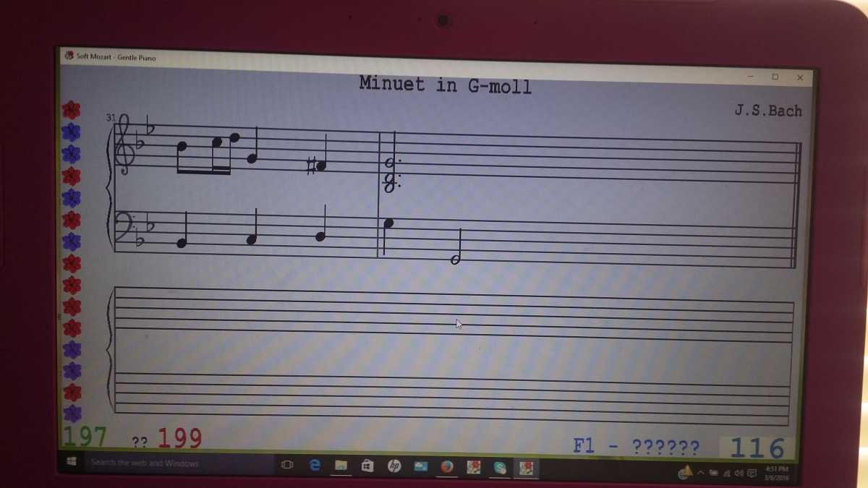The height and width of the screenshot is (488, 868).
Task: Open the HP taskbar icon
Action: pos(393,466)
